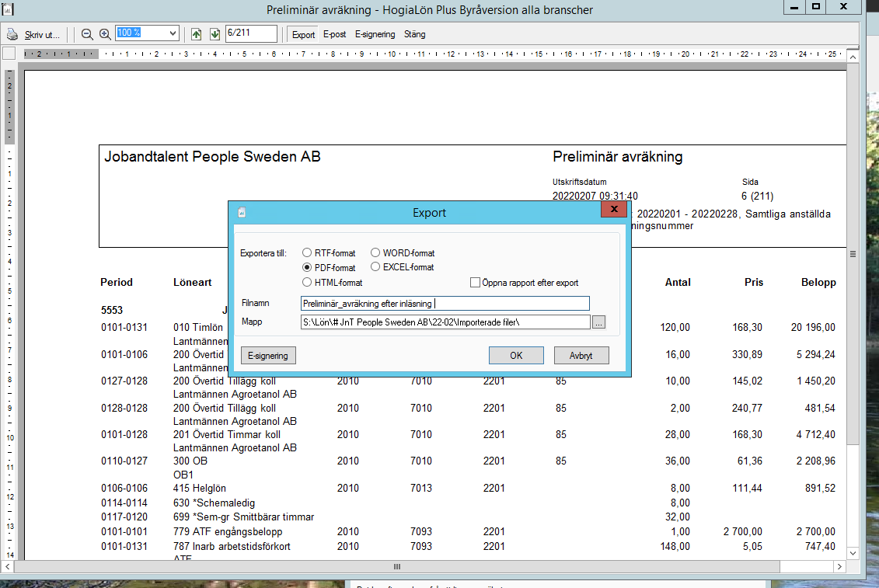Click the browse folder button next to Mapp
The image size is (879, 588).
click(598, 322)
